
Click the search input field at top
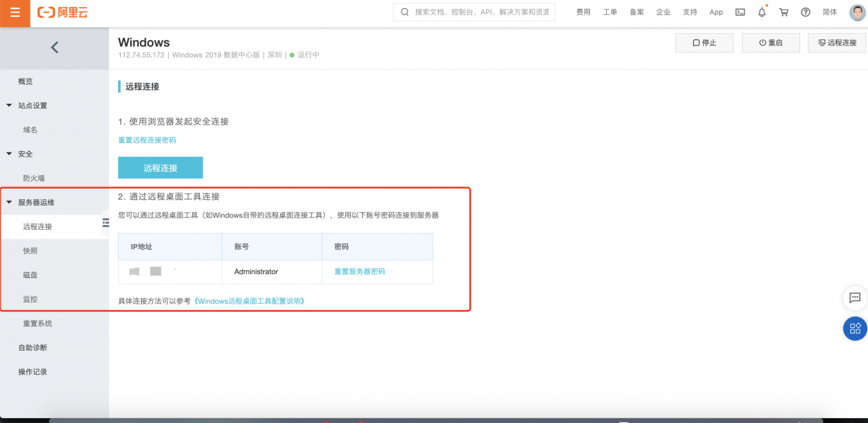pyautogui.click(x=475, y=12)
